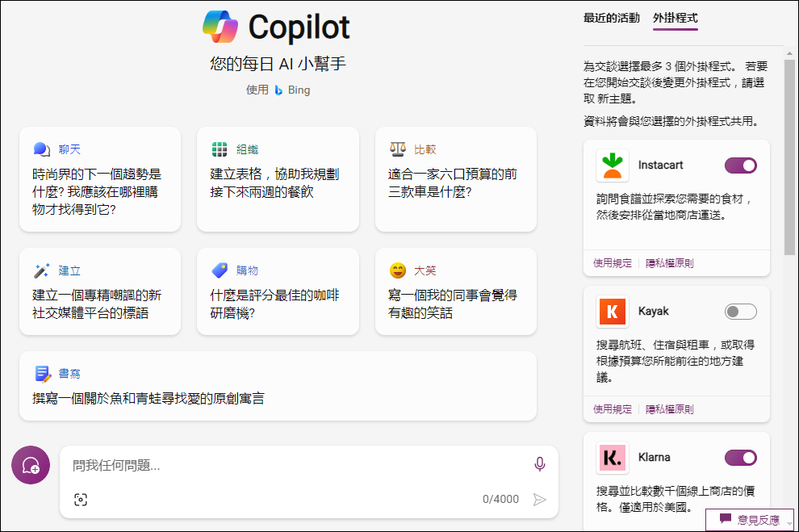Click the green grid icon on 組織 card
This screenshot has width=799, height=532.
220,149
